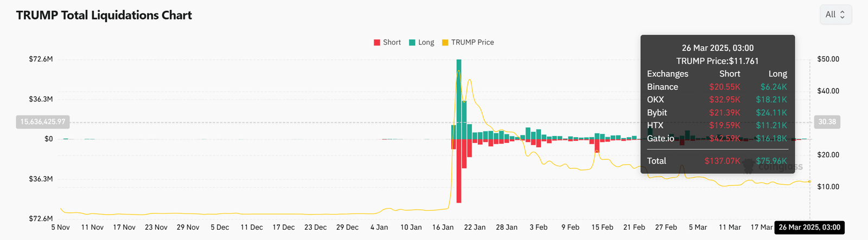Image resolution: width=868 pixels, height=240 pixels.
Task: Toggle the Short series legend label
Action: tap(392, 42)
